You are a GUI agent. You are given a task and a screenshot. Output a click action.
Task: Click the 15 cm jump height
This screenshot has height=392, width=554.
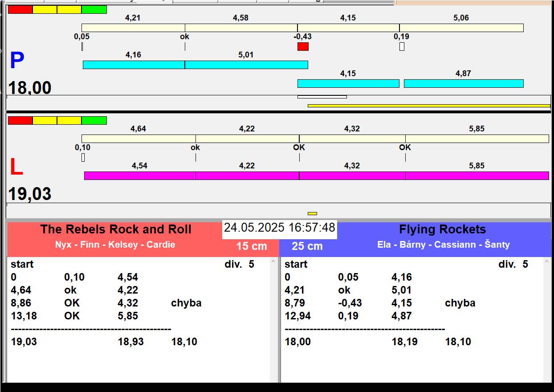pos(252,246)
